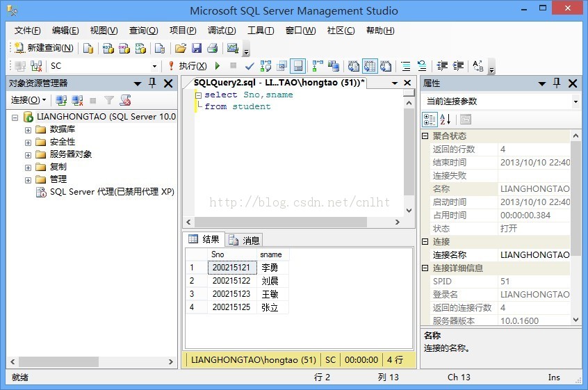Open 调试(D) menu
Viewport: 588px width, 390px height.
(x=222, y=31)
